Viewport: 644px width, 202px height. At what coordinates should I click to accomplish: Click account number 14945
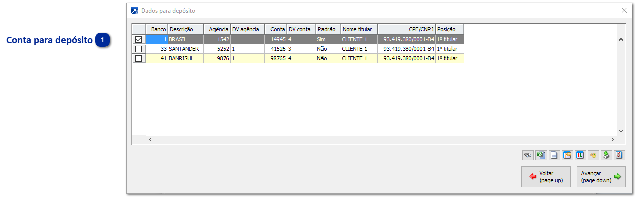pos(276,39)
